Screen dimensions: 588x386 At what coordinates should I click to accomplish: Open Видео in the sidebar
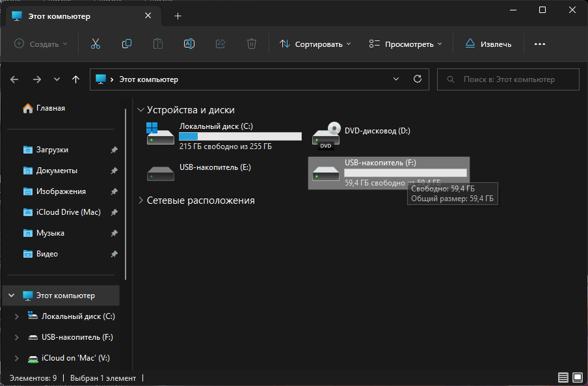pos(40,254)
